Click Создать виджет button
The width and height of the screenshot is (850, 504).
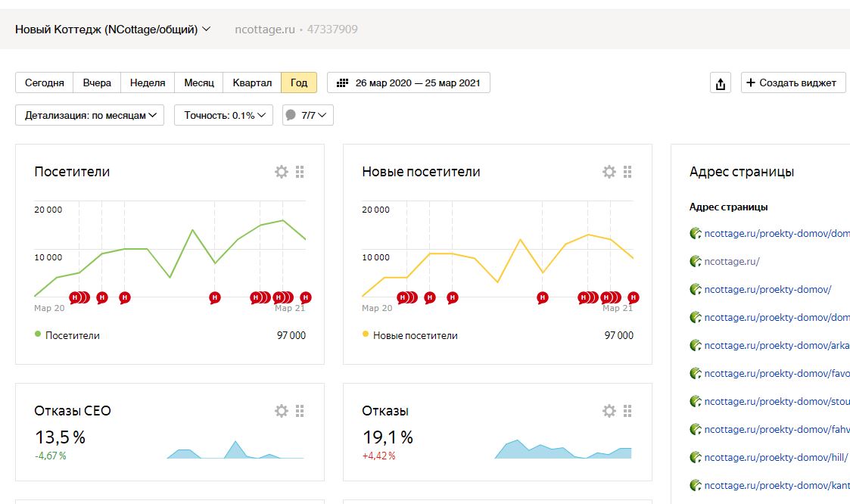(793, 83)
